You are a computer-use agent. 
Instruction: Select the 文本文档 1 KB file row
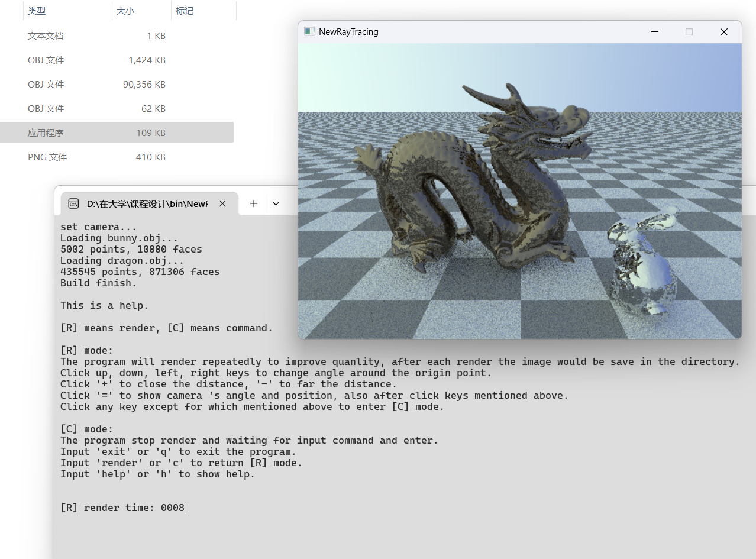tap(117, 36)
